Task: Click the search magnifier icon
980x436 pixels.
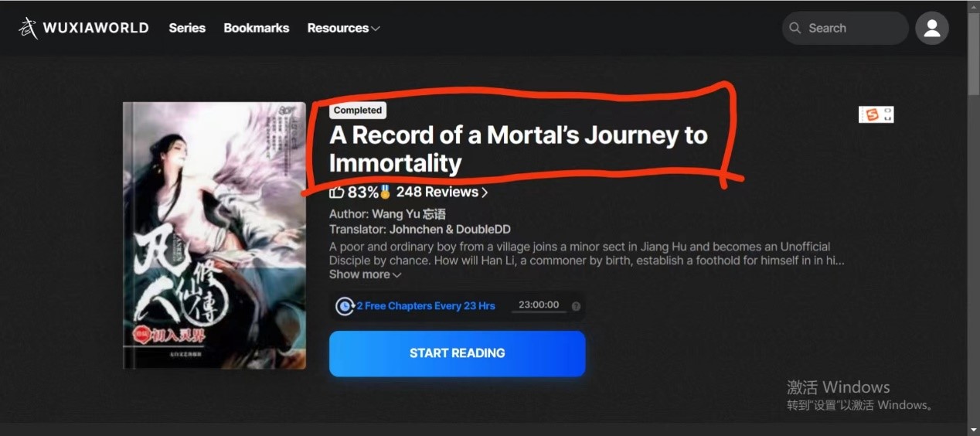Action: tap(795, 28)
